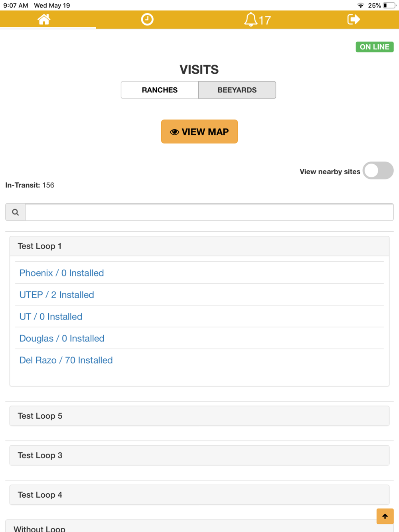Tap the magnifier search icon

click(16, 212)
